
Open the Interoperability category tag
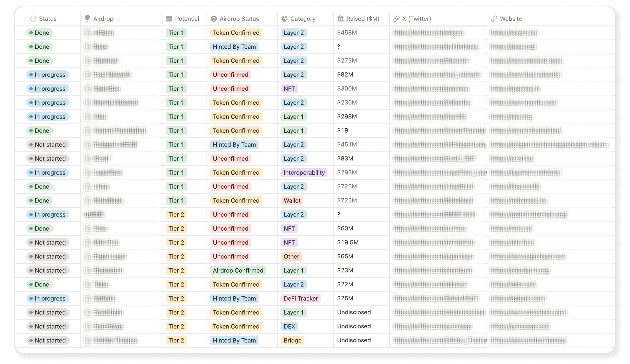click(304, 173)
